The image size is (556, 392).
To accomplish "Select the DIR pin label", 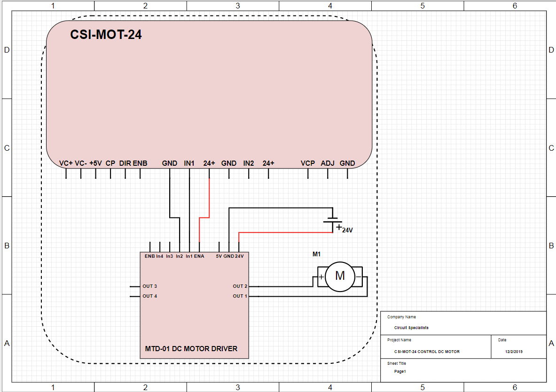I will click(125, 163).
